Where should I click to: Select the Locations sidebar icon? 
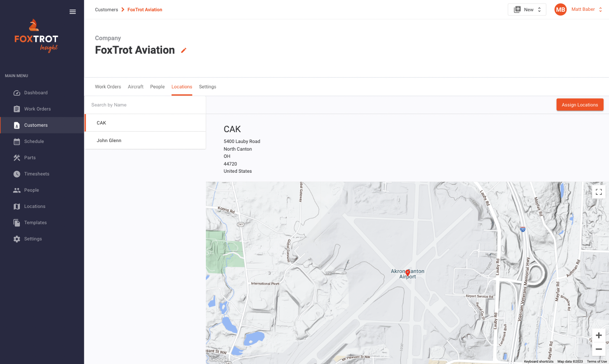click(x=16, y=206)
